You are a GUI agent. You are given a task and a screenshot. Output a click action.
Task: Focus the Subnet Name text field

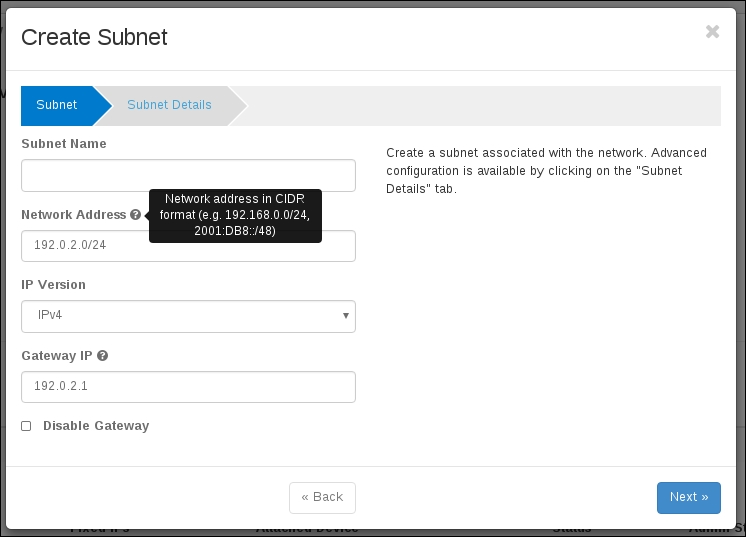(x=188, y=175)
